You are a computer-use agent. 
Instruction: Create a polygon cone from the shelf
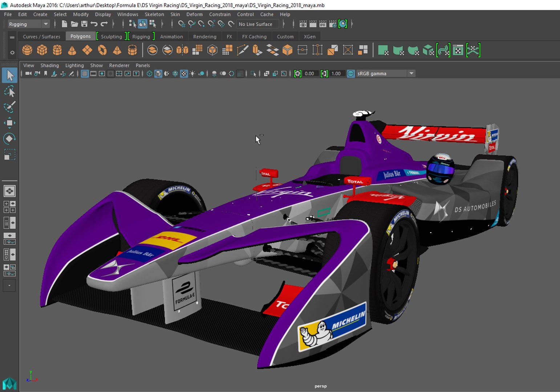(x=72, y=50)
